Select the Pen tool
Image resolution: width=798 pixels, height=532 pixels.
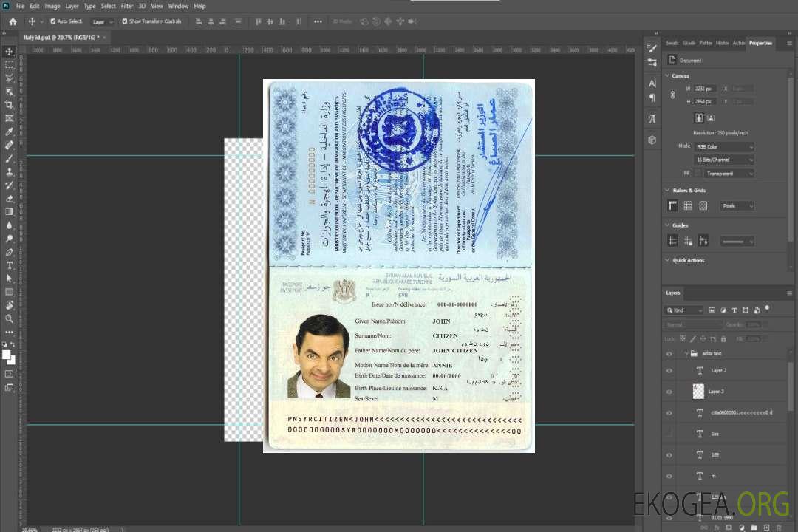9,252
